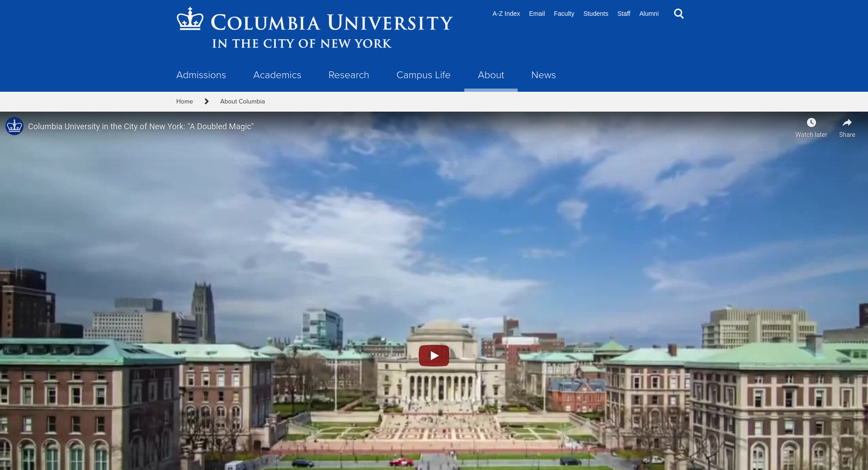Image resolution: width=868 pixels, height=470 pixels.
Task: Visit the Faculty link
Action: 564,14
